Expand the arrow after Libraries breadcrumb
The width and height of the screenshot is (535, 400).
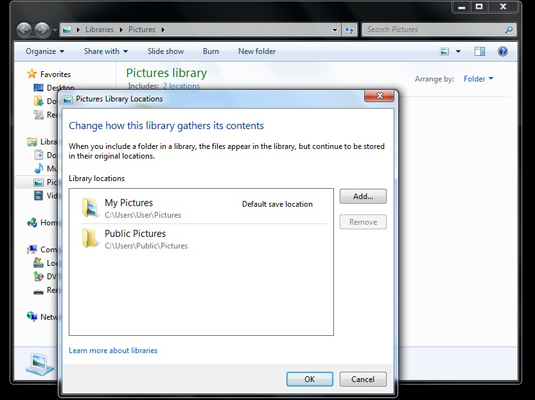121,30
